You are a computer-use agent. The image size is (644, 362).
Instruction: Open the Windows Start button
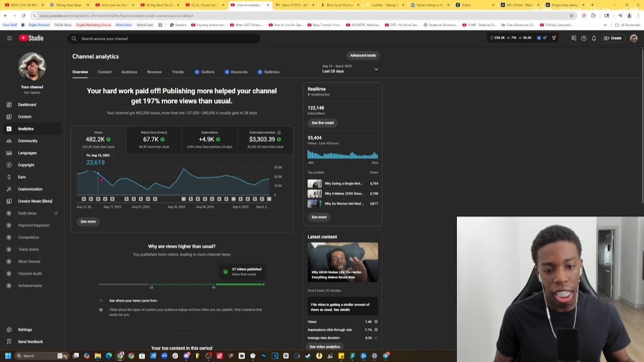[8, 356]
